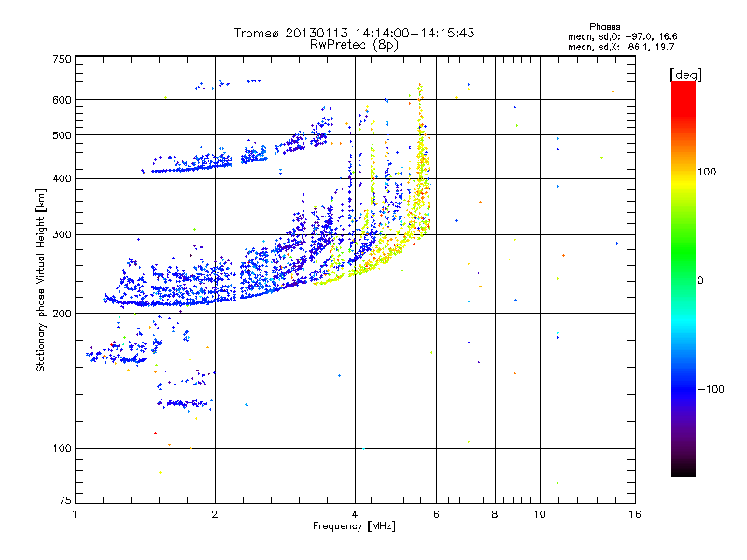
Task: Click the y-axis '750' tick label
Action: (62, 59)
